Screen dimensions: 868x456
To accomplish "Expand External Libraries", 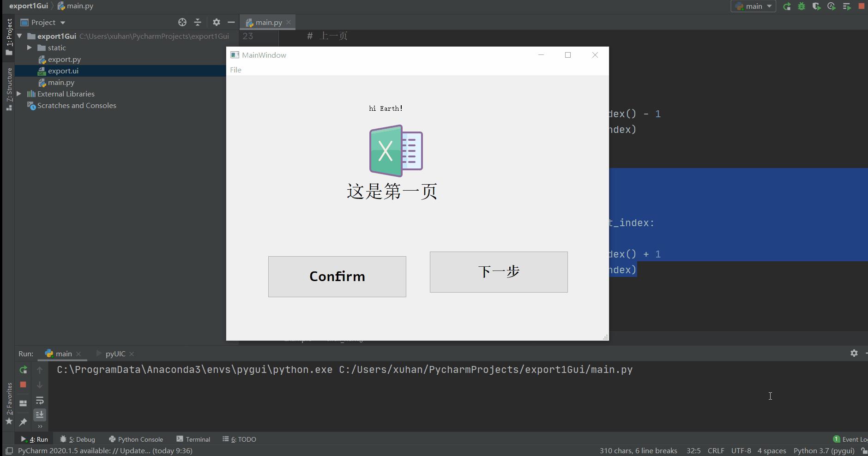I will (19, 94).
